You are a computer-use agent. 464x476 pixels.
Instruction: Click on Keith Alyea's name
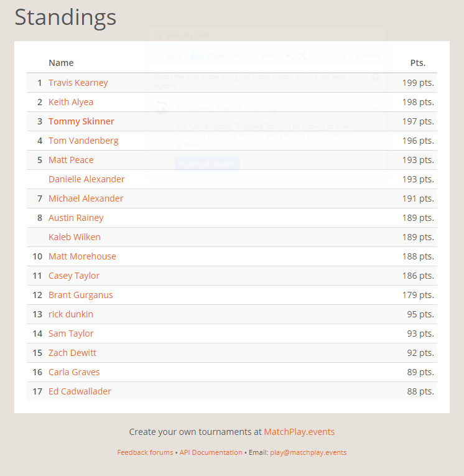tap(71, 102)
